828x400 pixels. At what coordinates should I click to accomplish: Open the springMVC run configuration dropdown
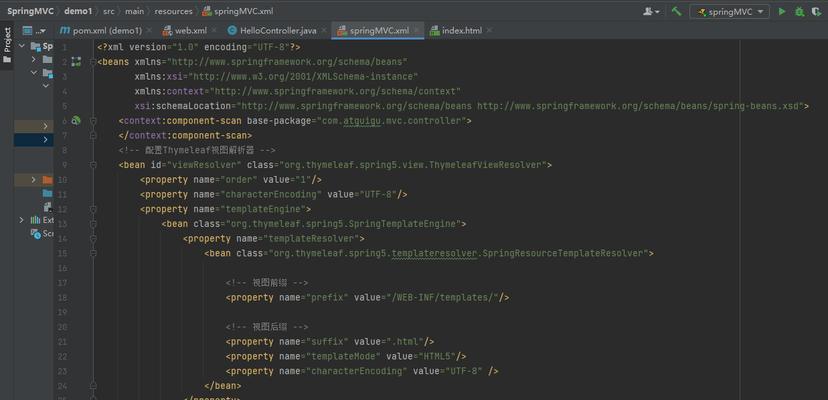[729, 12]
